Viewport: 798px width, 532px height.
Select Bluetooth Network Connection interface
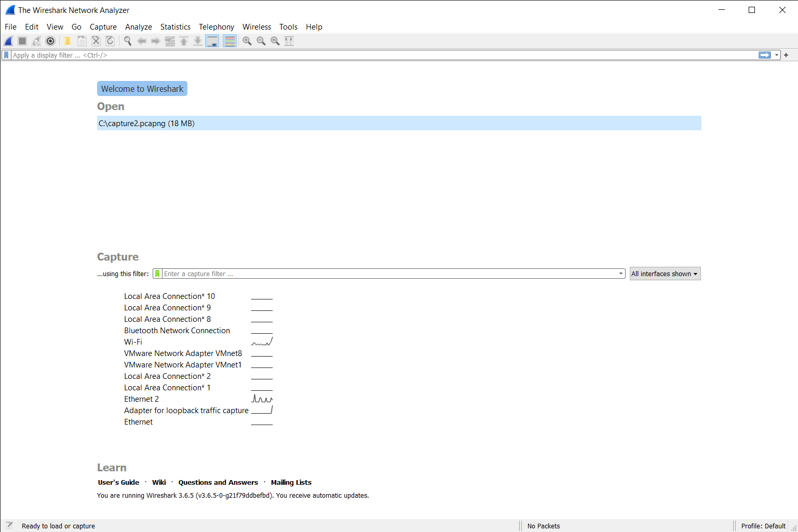point(177,331)
